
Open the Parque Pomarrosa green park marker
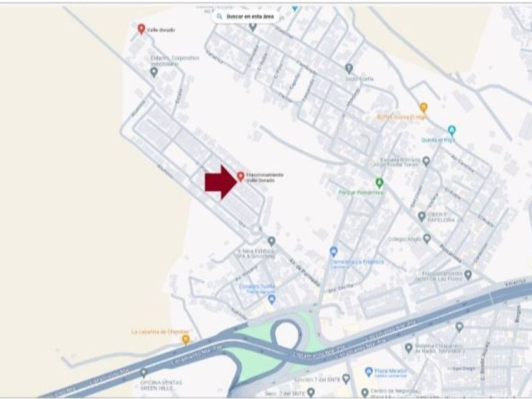point(379,183)
